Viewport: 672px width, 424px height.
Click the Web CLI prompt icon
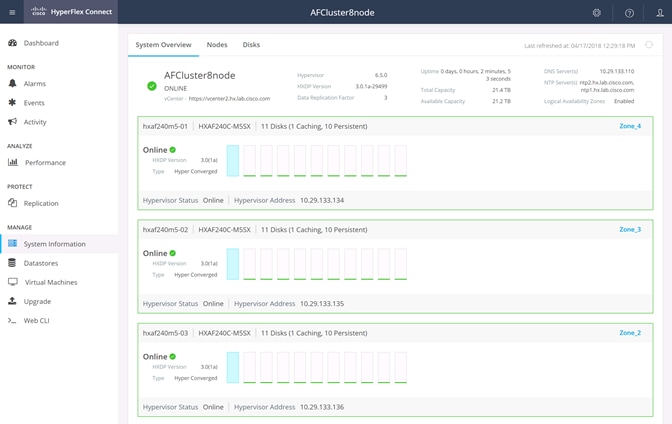[12, 320]
